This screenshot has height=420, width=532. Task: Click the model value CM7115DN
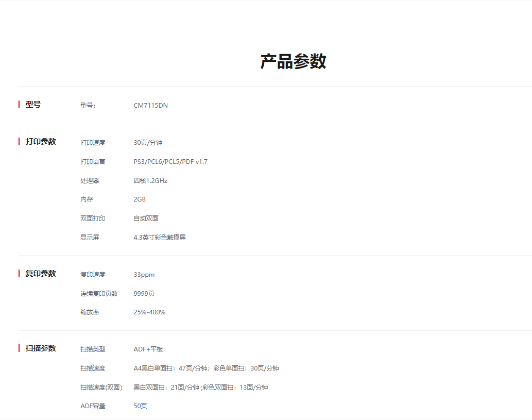150,106
